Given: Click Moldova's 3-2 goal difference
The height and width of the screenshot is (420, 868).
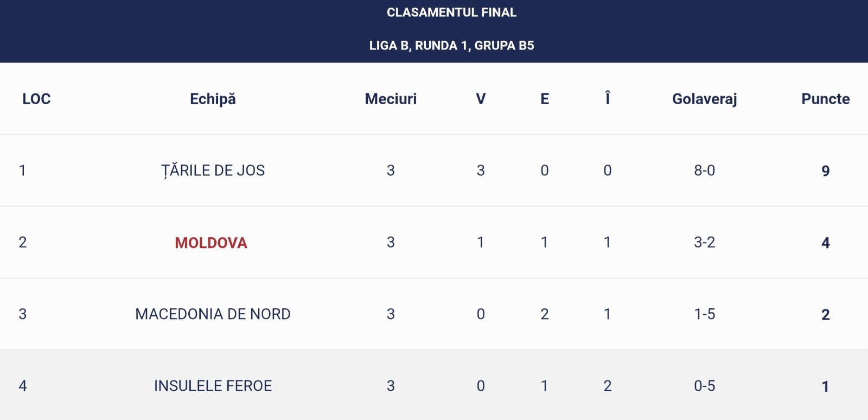Looking at the screenshot, I should pos(704,243).
